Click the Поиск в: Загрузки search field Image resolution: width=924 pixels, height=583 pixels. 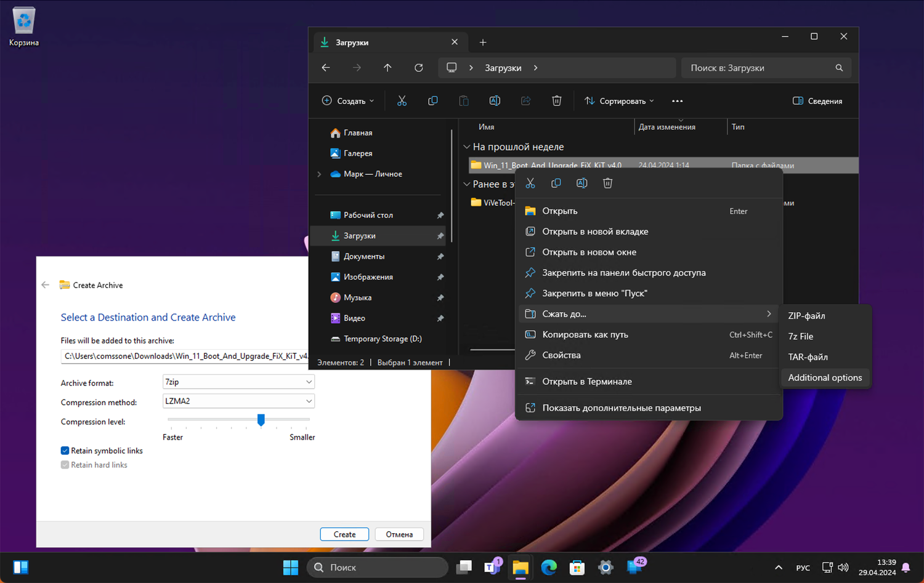[759, 68]
